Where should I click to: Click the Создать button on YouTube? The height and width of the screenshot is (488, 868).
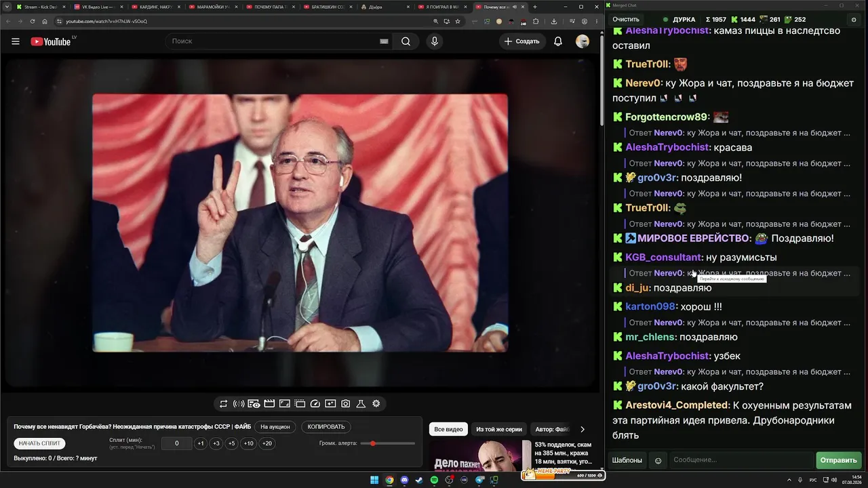pyautogui.click(x=522, y=41)
